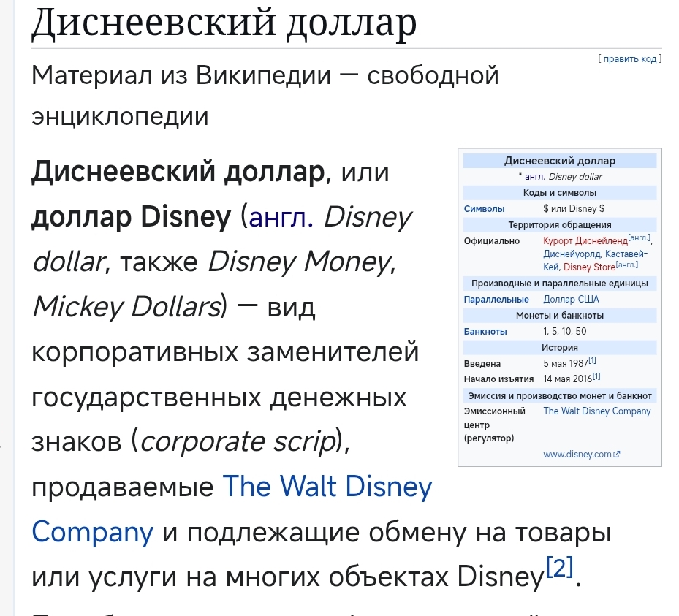Click 'Эмиссия и производство монет и банкнот' header
Image resolution: width=679 pixels, height=616 pixels.
pyautogui.click(x=559, y=395)
